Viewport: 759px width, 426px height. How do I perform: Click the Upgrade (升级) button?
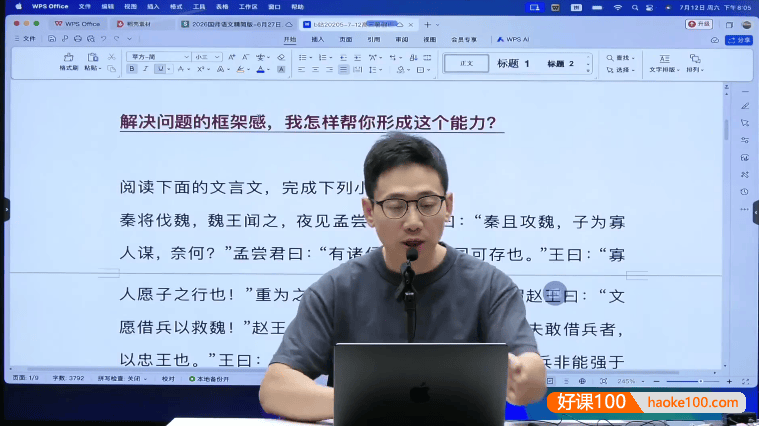698,24
